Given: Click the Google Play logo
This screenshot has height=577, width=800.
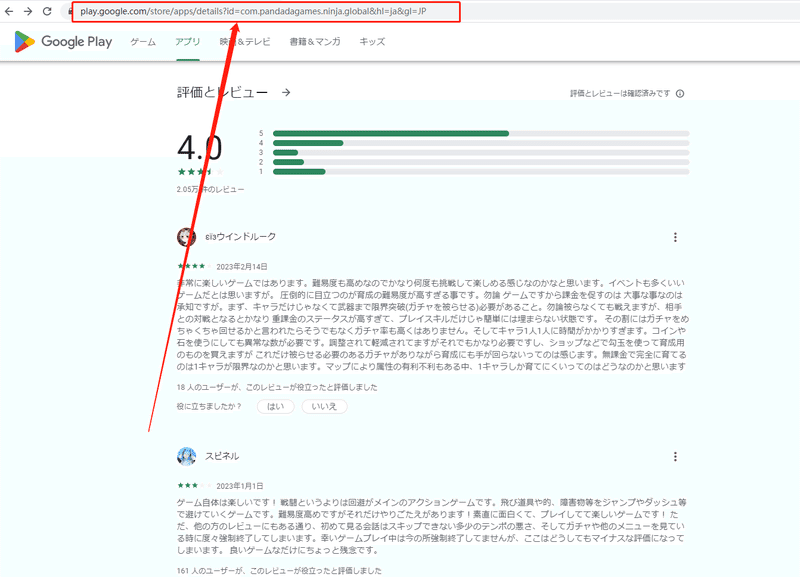Looking at the screenshot, I should point(63,41).
